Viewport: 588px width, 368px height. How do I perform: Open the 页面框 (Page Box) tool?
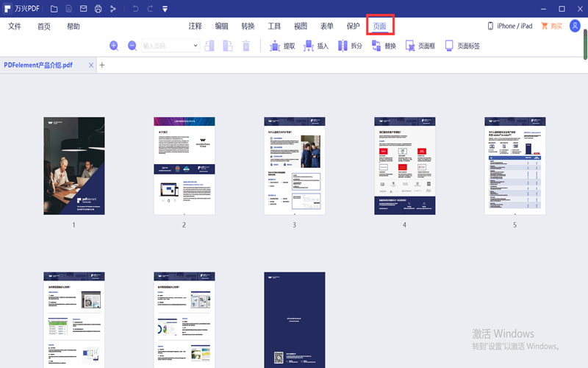(420, 46)
